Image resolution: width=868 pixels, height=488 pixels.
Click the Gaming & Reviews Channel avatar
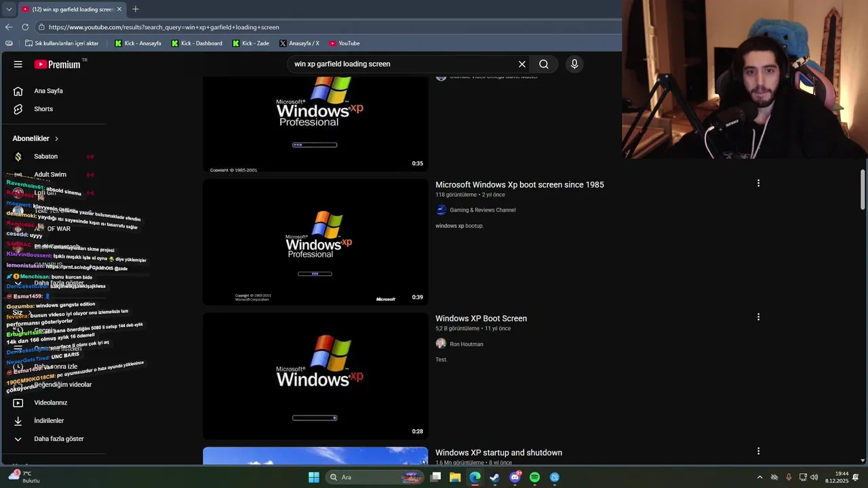coord(441,210)
